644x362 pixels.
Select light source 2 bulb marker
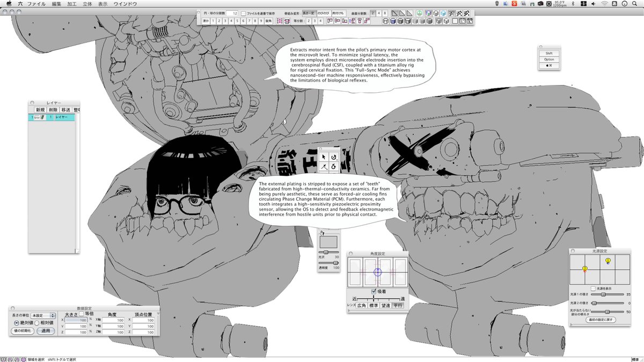[x=585, y=269]
